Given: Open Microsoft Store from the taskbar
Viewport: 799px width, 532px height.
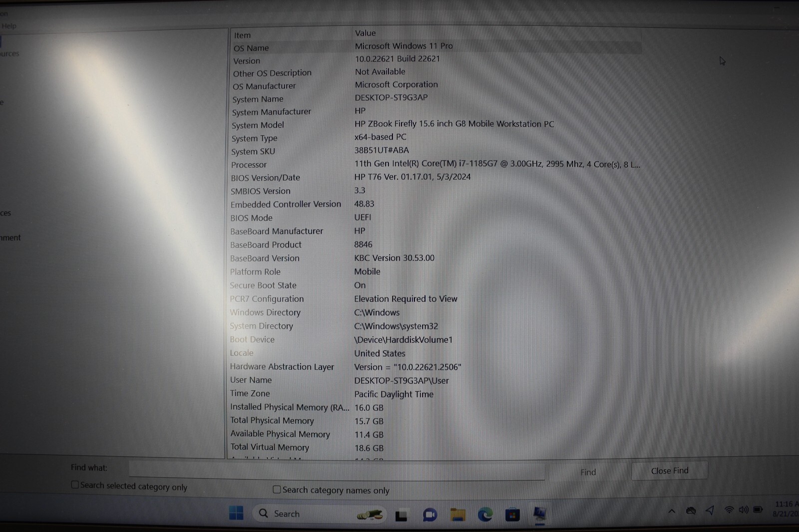Looking at the screenshot, I should (512, 515).
